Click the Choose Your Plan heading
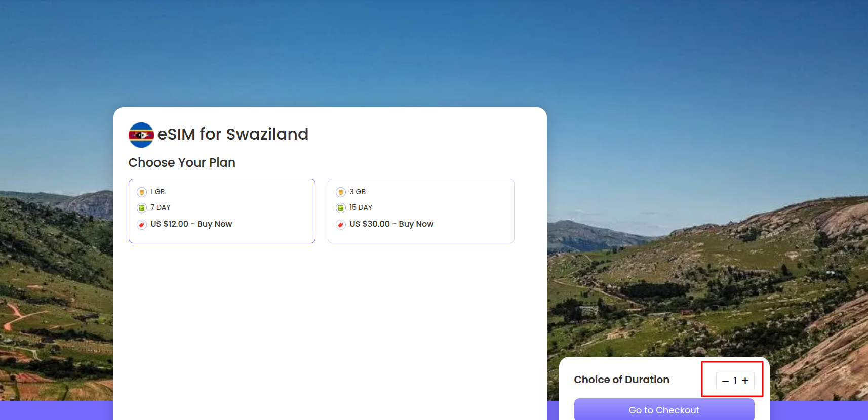The image size is (868, 420). tap(182, 163)
